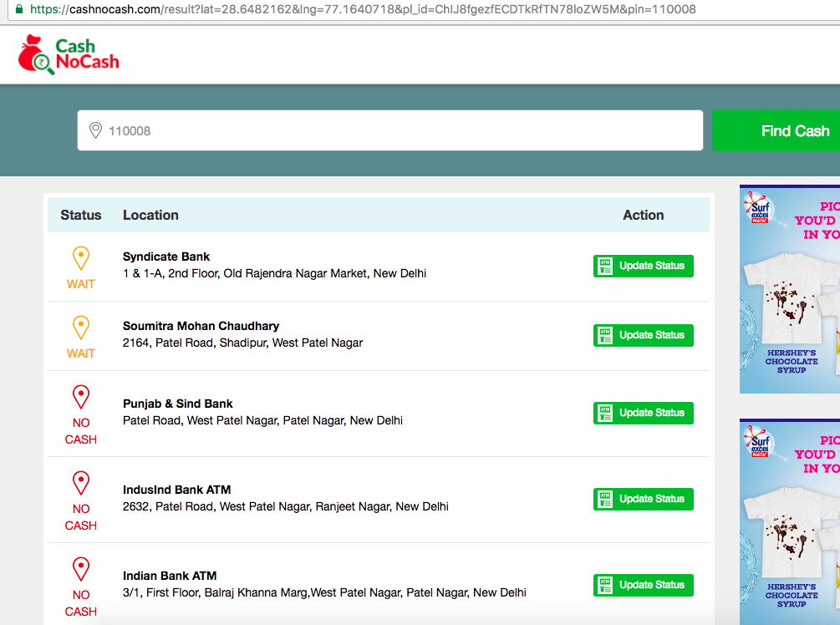Update status for Punjab & Sind Bank
The width and height of the screenshot is (840, 625).
pyautogui.click(x=644, y=413)
